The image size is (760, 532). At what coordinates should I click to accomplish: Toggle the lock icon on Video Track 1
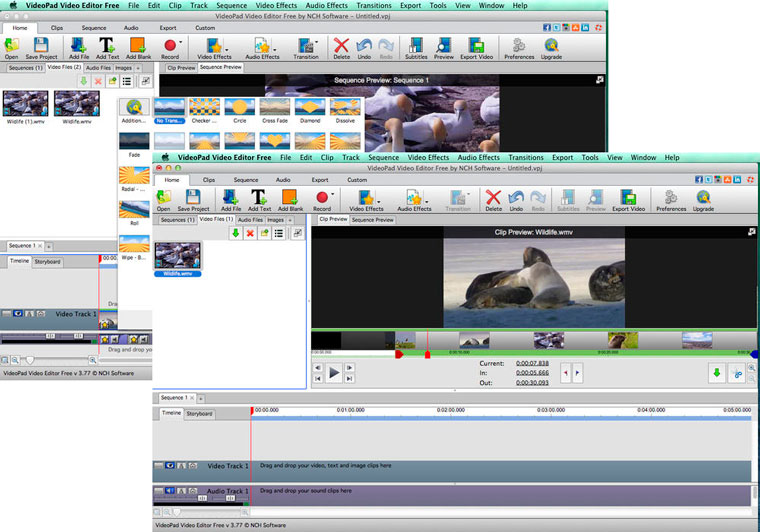click(x=182, y=466)
